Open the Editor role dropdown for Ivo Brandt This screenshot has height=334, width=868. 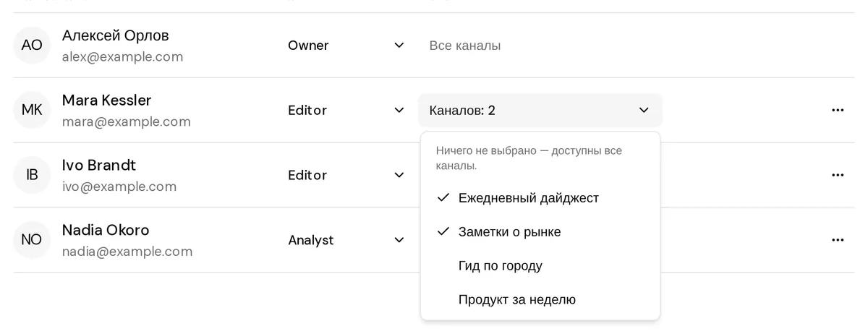click(x=346, y=175)
